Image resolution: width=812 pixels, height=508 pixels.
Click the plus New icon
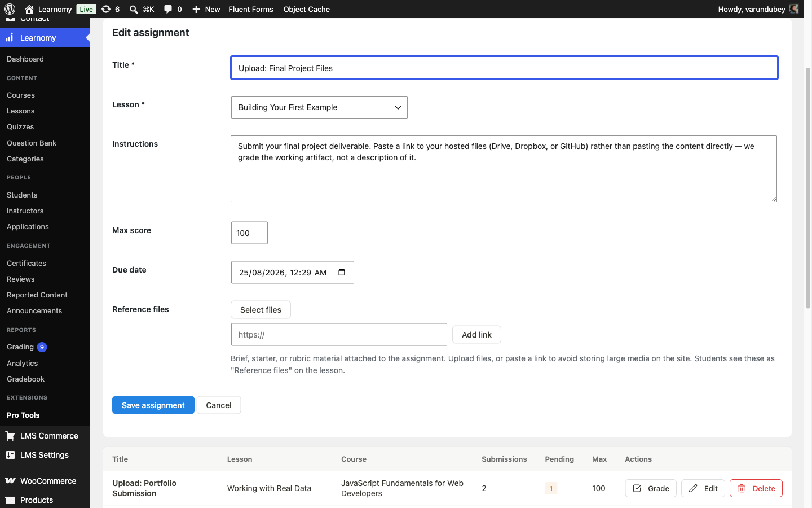coord(196,9)
